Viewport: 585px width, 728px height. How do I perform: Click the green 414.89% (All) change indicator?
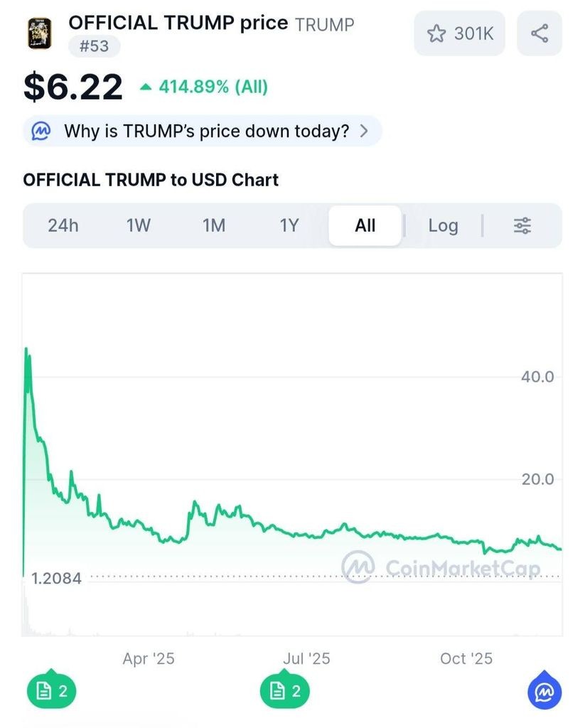204,87
